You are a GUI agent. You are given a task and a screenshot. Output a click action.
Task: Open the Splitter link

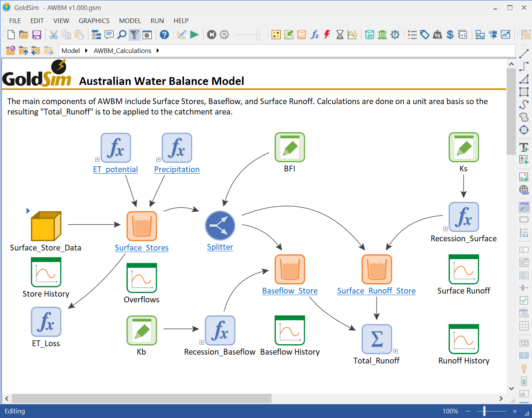click(220, 247)
